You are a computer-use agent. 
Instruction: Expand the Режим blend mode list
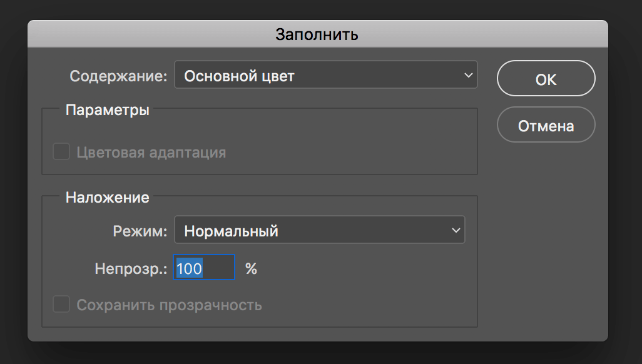point(319,231)
